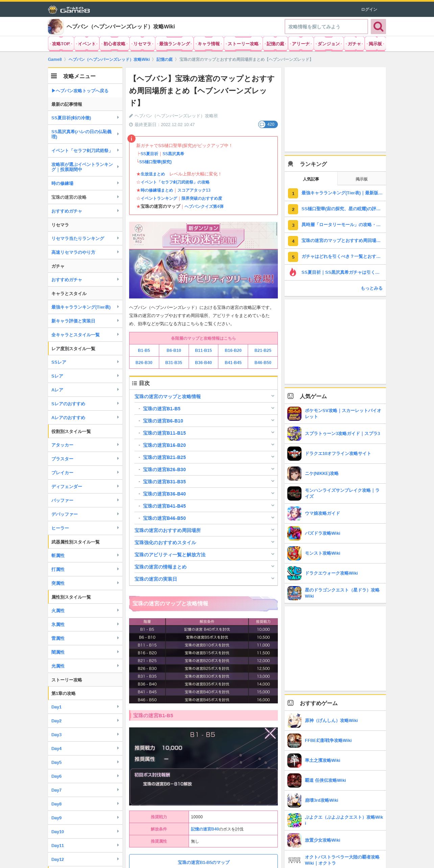Image resolution: width=434 pixels, height=868 pixels.
Task: Expand 宝珠の迷宮のマップと攻略情報 in table of contents
Action: (272, 396)
